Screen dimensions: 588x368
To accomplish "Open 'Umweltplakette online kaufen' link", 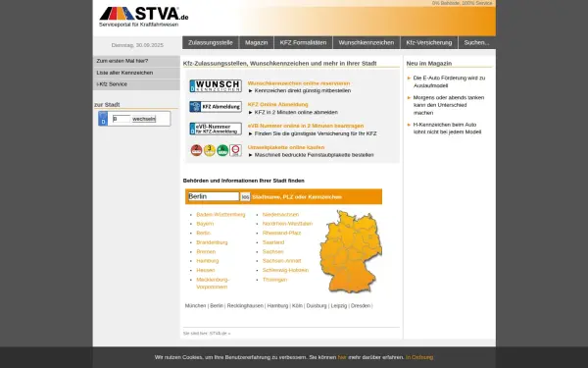I will [x=286, y=147].
